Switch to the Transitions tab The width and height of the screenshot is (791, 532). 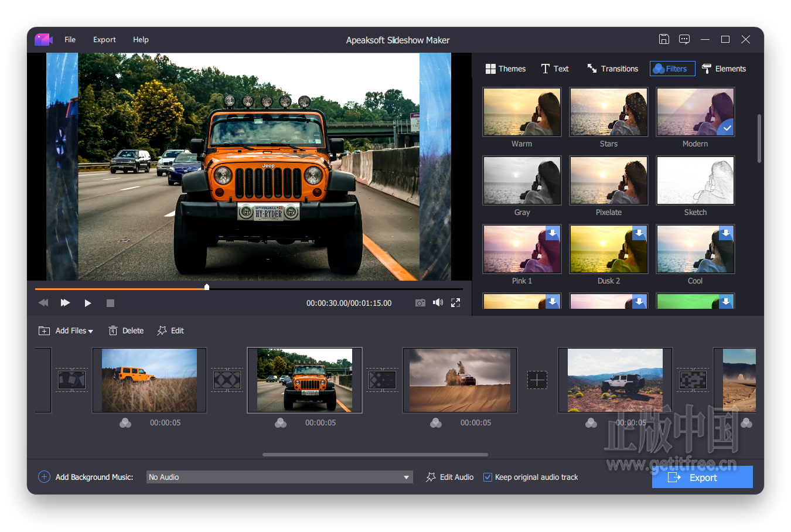click(x=613, y=69)
